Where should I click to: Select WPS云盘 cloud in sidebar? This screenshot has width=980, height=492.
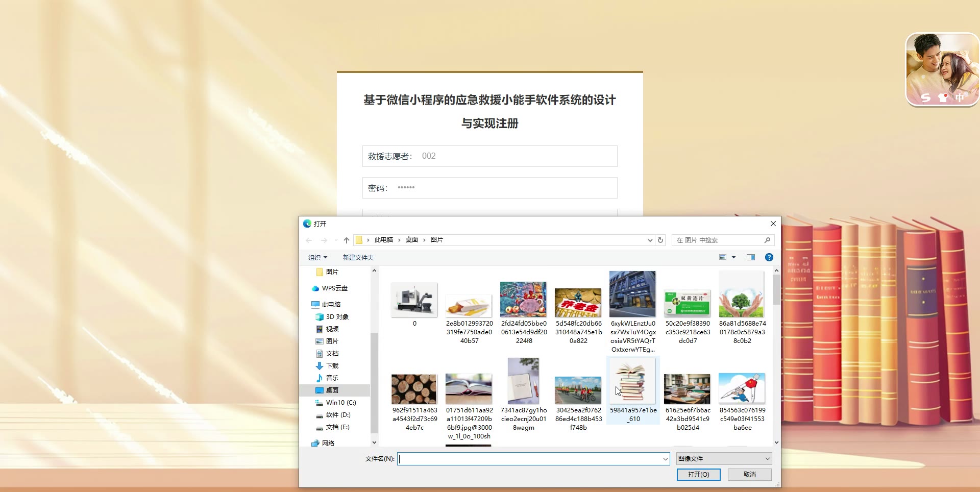pyautogui.click(x=334, y=288)
